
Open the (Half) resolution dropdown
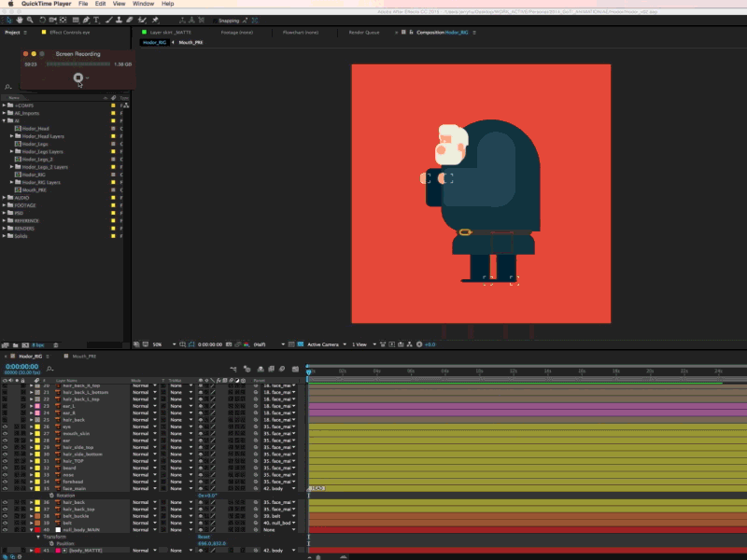coord(269,344)
